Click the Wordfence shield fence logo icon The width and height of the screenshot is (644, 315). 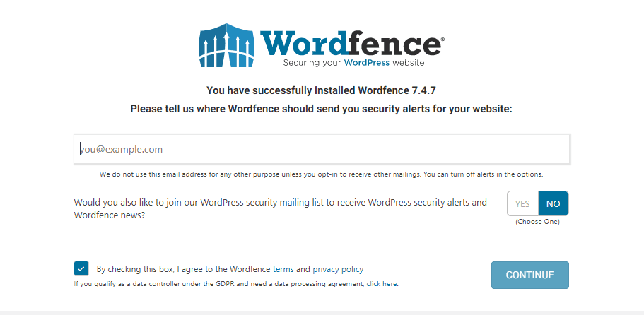coord(227,47)
